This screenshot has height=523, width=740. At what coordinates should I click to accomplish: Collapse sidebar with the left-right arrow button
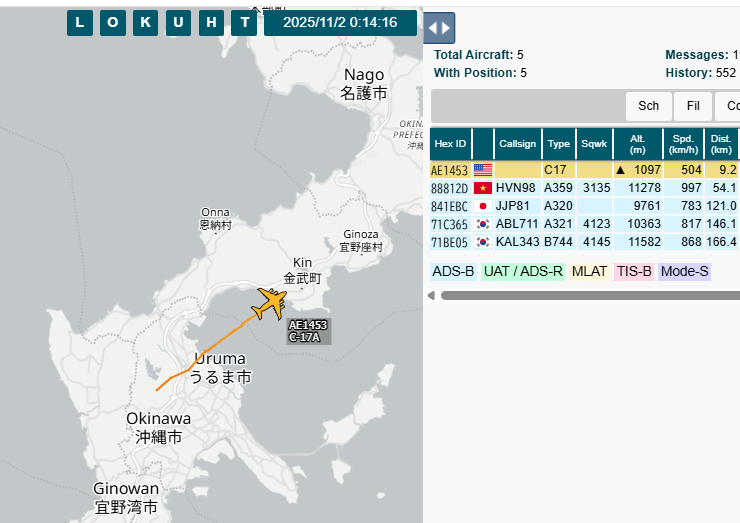point(440,27)
